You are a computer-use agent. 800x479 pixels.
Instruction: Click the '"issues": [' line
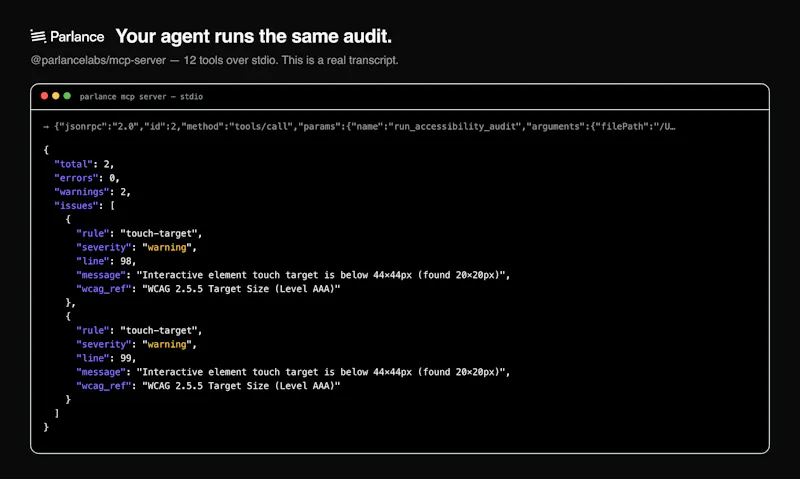pyautogui.click(x=84, y=206)
